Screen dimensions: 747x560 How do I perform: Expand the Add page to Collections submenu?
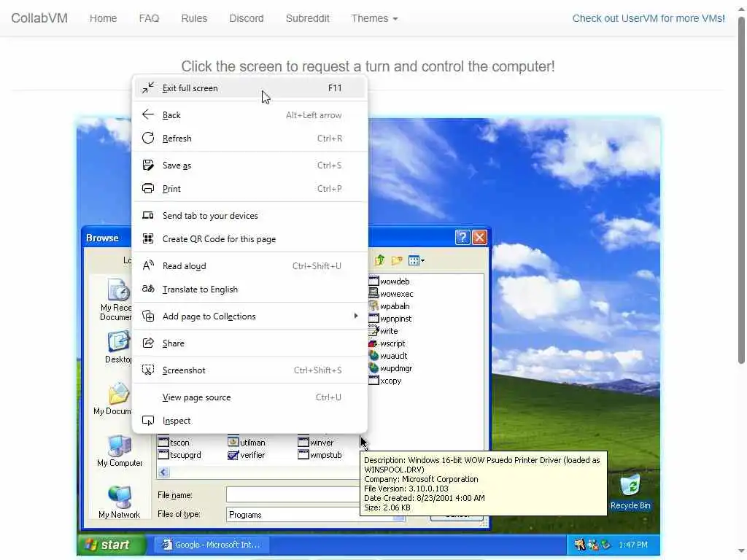click(249, 316)
